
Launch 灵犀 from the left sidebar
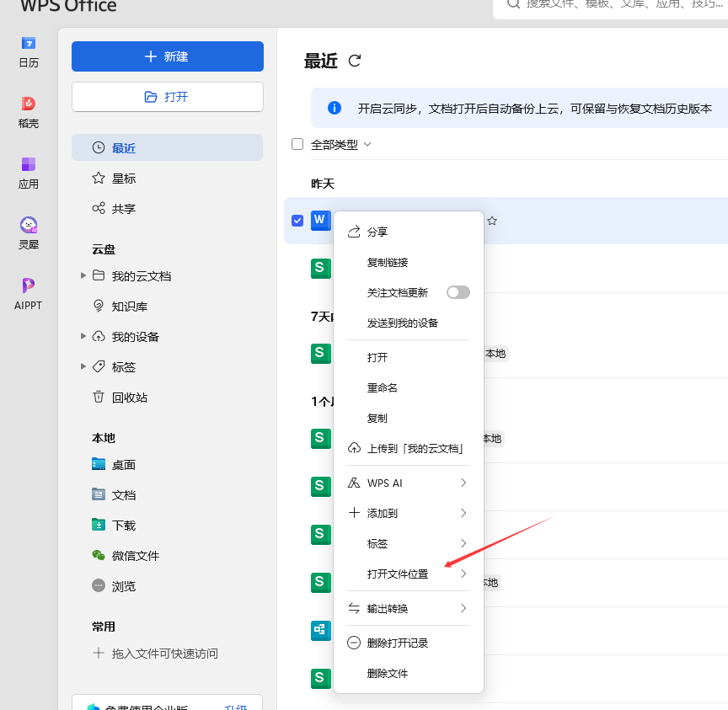[28, 226]
